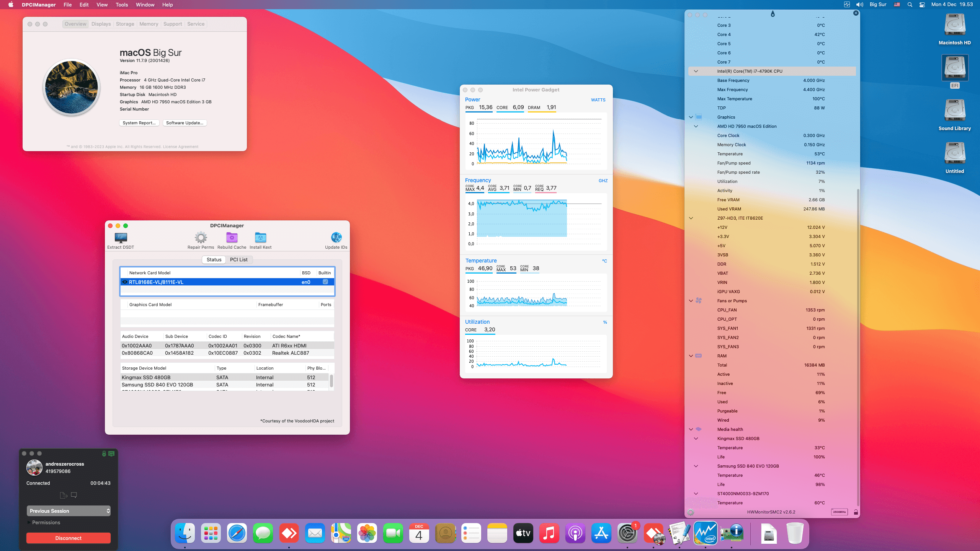Viewport: 980px width, 551px height.
Task: Collapse the Intel Core i7-4790K CPU section
Action: pos(696,71)
